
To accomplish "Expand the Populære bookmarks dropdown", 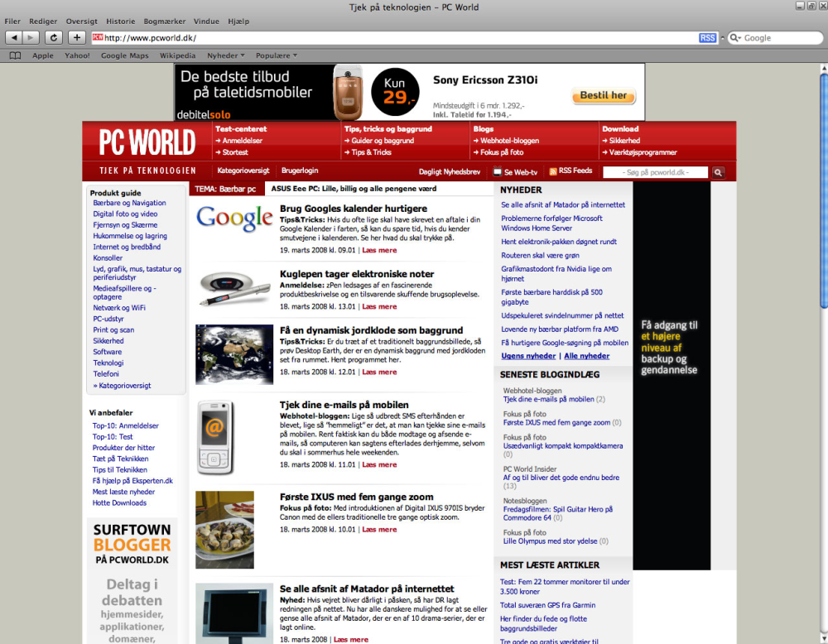I will point(277,55).
